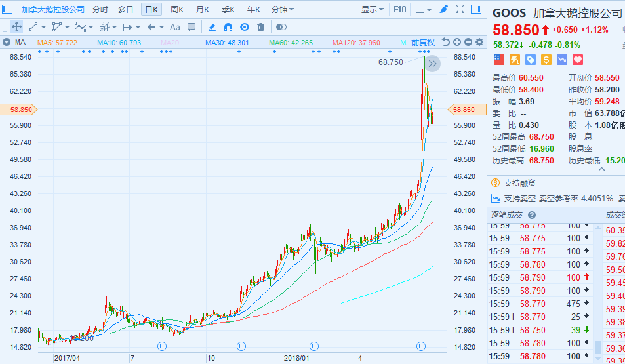This screenshot has width=625, height=364.
Task: Click the orange lightning level-1 quote icon
Action: [x=515, y=60]
